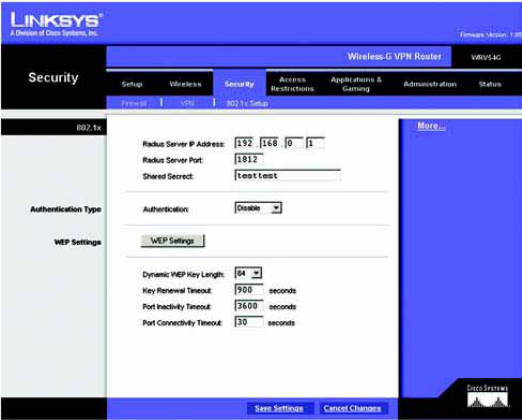522x420 pixels.
Task: Select the 802.1x Setup sub-tab
Action: click(x=247, y=103)
